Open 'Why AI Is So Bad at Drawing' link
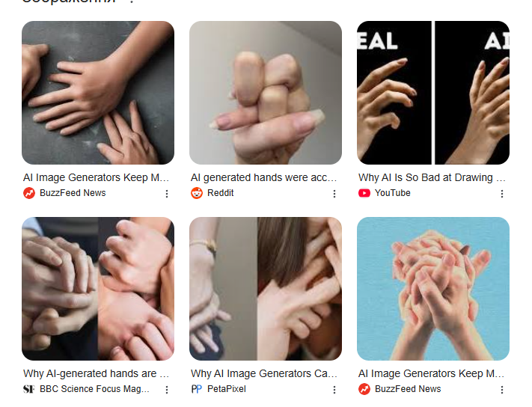 [432, 177]
